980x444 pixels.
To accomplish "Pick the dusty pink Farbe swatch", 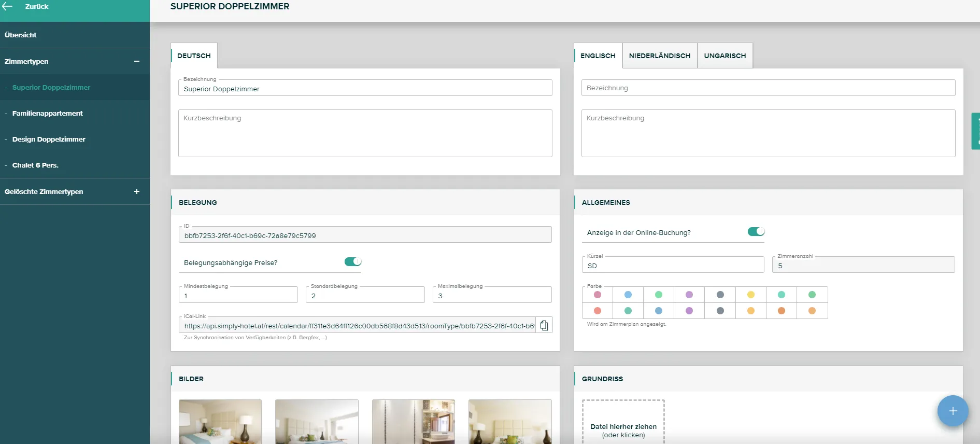I will pyautogui.click(x=598, y=295).
